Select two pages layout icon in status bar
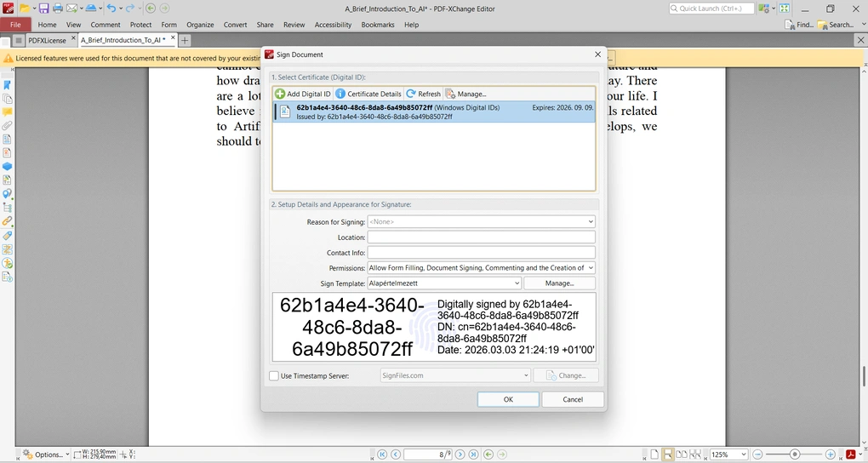The image size is (868, 463). [x=682, y=454]
